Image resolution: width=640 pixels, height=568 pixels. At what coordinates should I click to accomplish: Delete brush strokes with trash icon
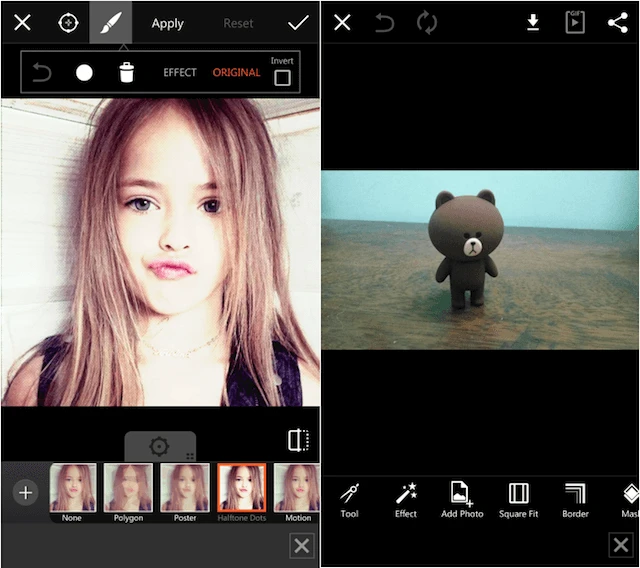126,72
